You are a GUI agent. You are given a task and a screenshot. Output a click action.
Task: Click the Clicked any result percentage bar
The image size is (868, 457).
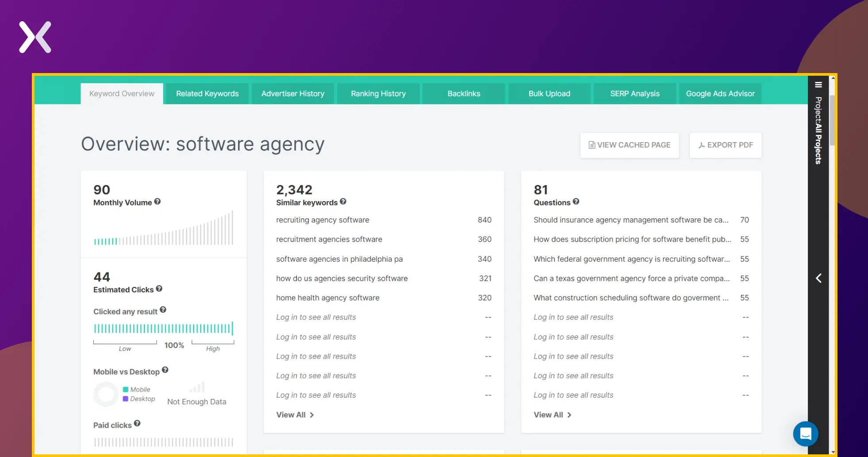(x=163, y=329)
